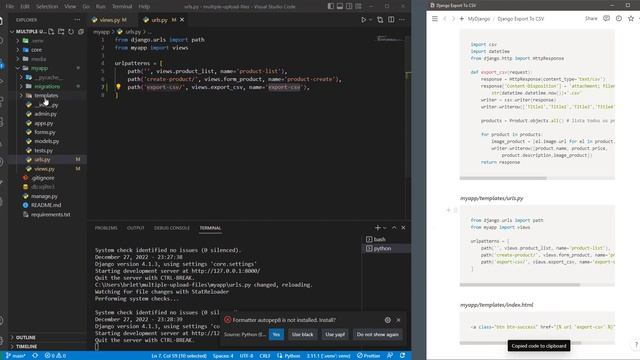Viewport: 640px width, 360px height.
Task: Click Share in the Django Export To CSV window
Action: pyautogui.click(x=591, y=19)
